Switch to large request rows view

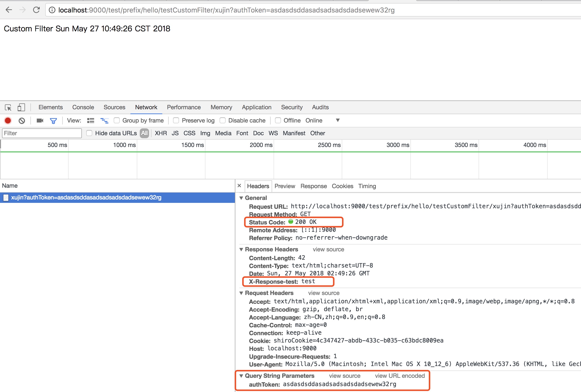click(x=90, y=121)
